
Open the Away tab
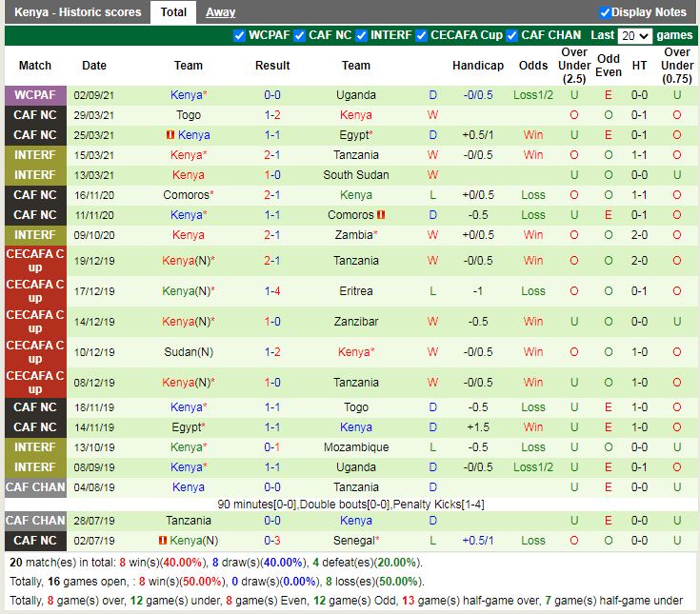point(220,12)
